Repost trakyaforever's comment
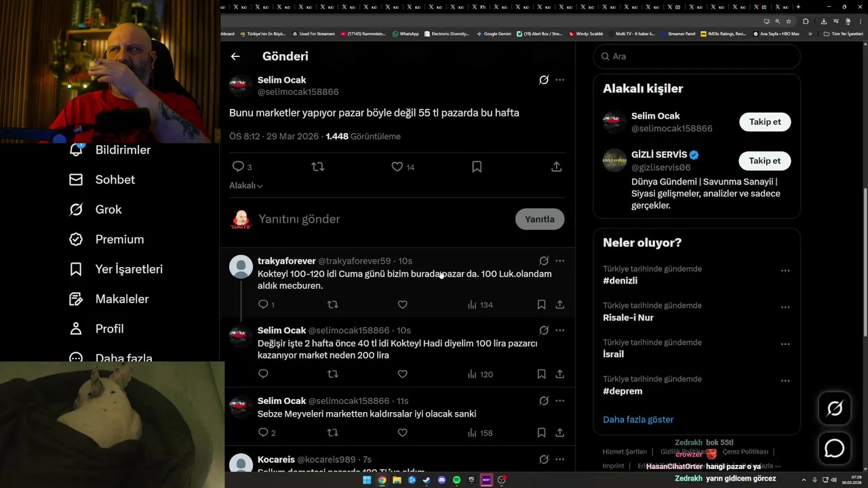Image resolution: width=868 pixels, height=488 pixels. [332, 305]
